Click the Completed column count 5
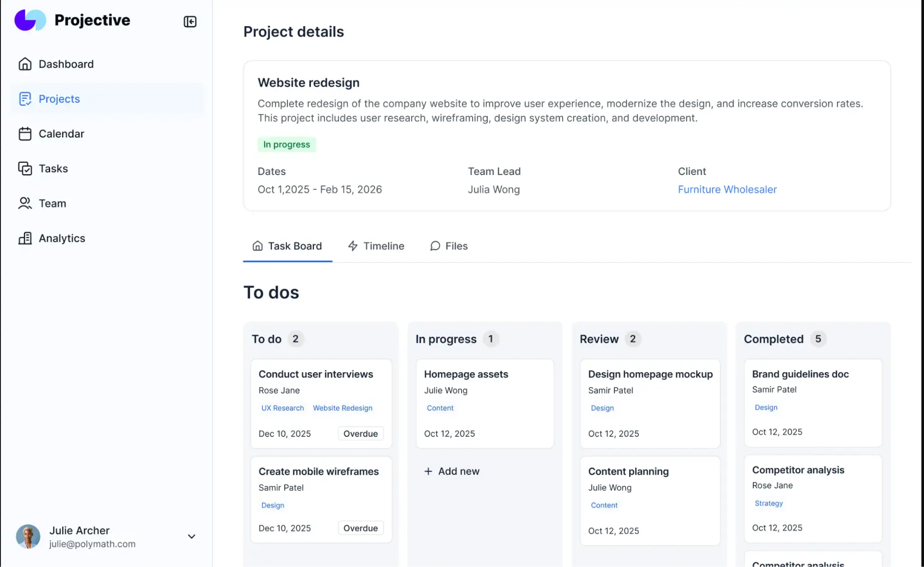Image resolution: width=924 pixels, height=567 pixels. (818, 339)
